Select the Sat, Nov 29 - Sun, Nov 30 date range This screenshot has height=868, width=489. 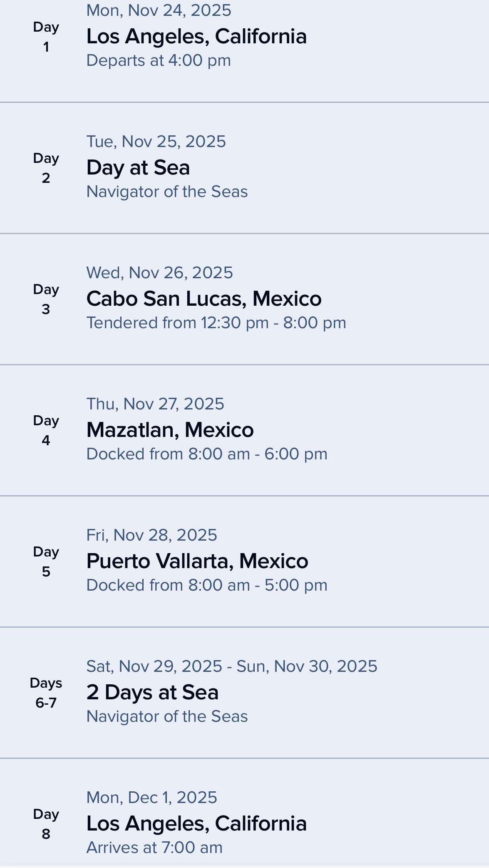coord(231,666)
